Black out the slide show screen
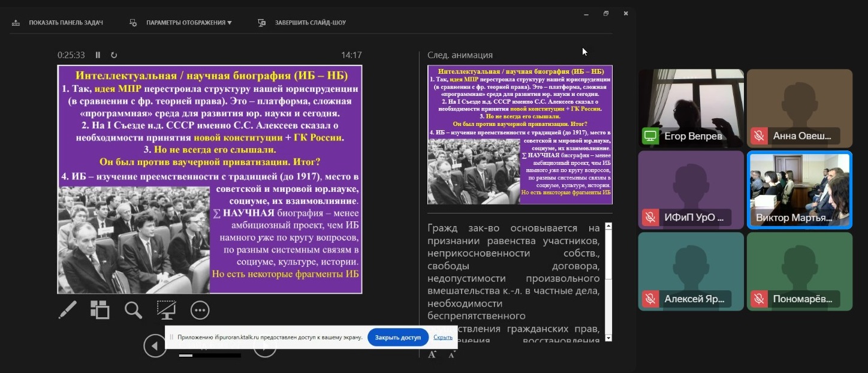 [x=166, y=309]
